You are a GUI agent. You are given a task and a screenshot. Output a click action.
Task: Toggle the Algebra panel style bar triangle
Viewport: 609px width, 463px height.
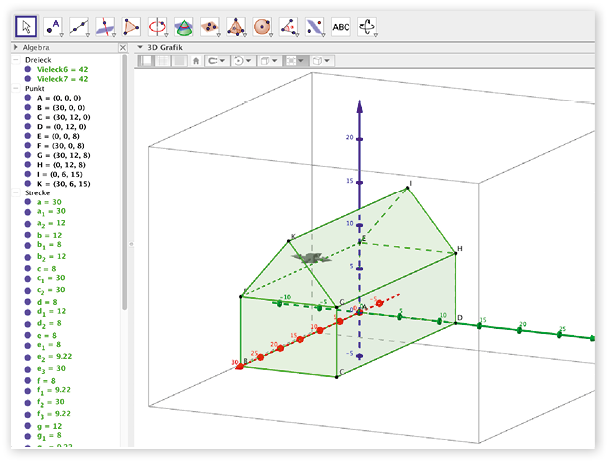(x=16, y=47)
